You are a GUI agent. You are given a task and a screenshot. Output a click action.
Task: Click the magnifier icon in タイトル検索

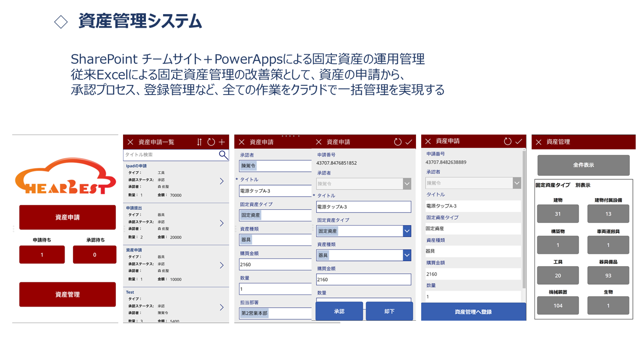click(x=223, y=155)
